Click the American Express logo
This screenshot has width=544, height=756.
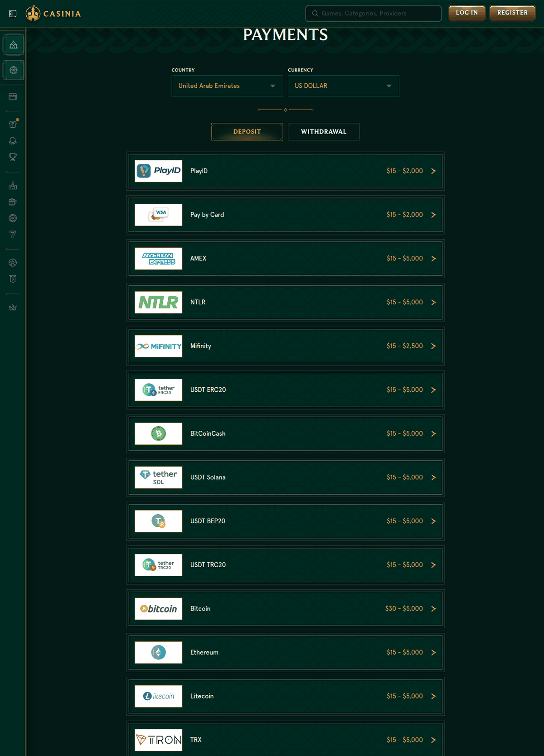coord(159,259)
